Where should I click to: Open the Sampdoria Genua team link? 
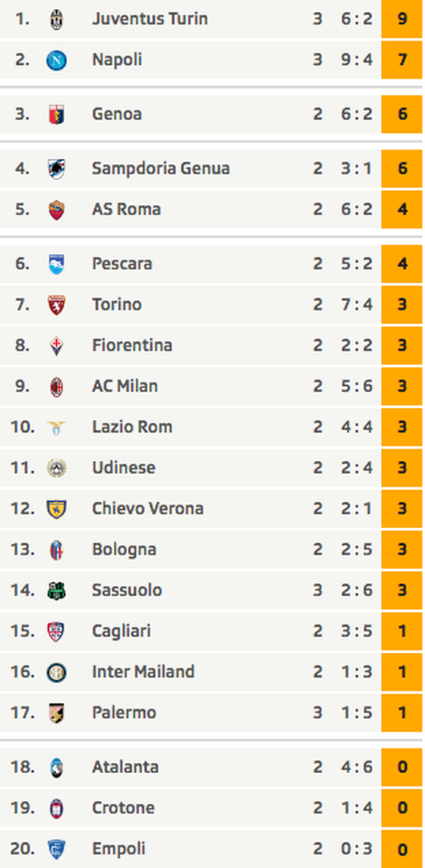(161, 168)
